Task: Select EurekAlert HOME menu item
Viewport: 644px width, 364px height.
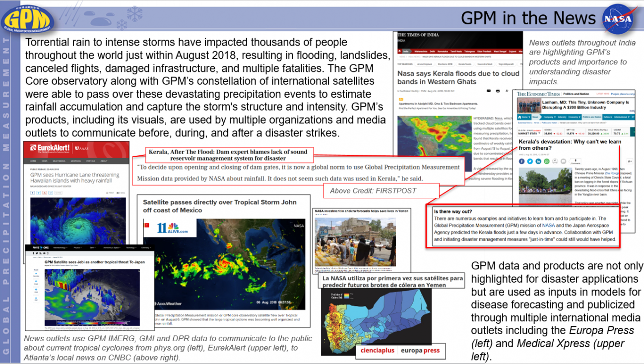Action: 33,161
